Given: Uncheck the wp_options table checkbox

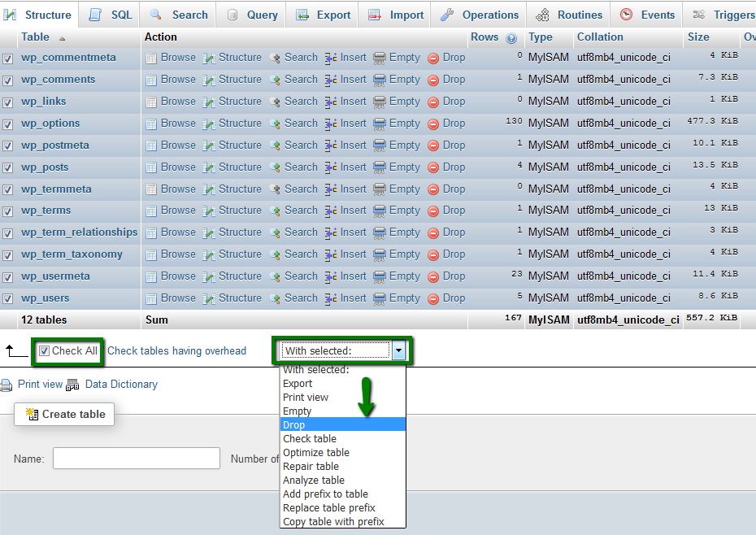Looking at the screenshot, I should pyautogui.click(x=7, y=124).
